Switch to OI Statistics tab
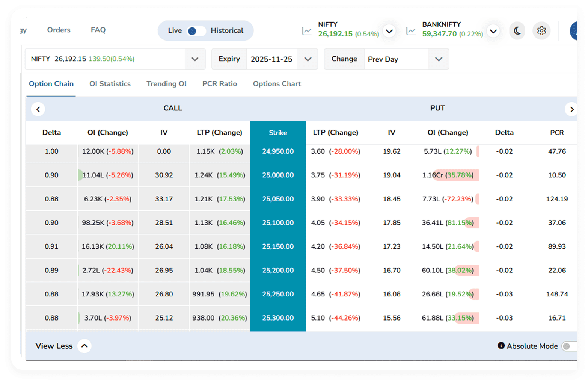588x384 pixels. 110,84
